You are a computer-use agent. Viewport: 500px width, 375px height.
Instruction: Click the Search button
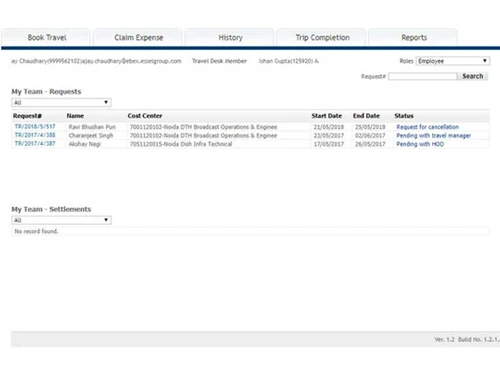tap(473, 76)
